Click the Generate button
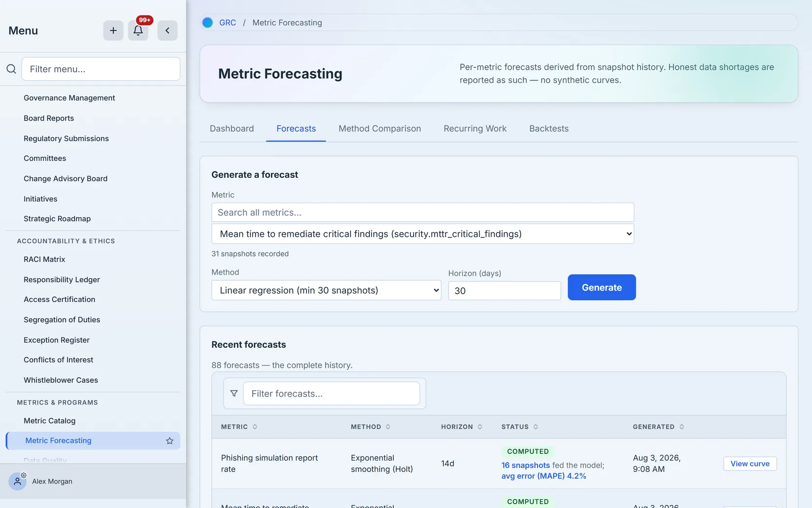The height and width of the screenshot is (508, 812). (602, 287)
